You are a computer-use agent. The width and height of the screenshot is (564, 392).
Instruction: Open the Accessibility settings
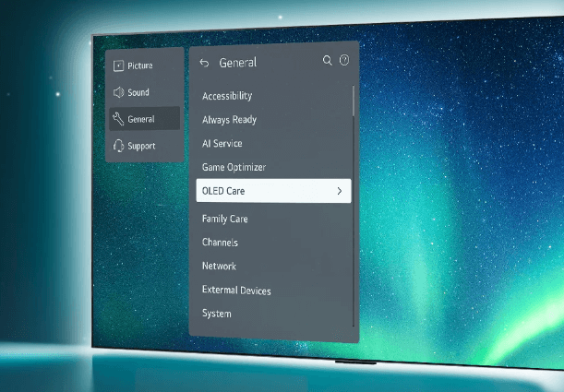click(227, 96)
